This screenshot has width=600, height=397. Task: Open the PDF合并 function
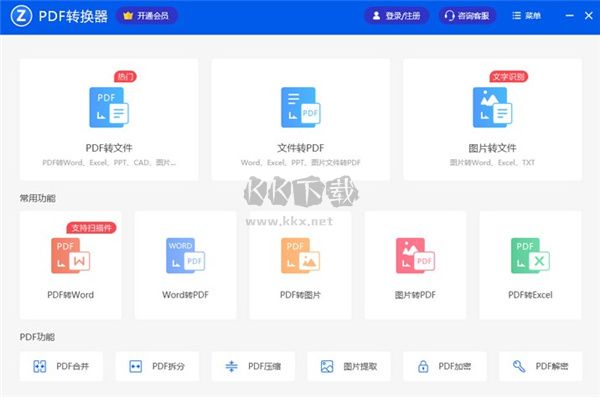click(x=61, y=366)
